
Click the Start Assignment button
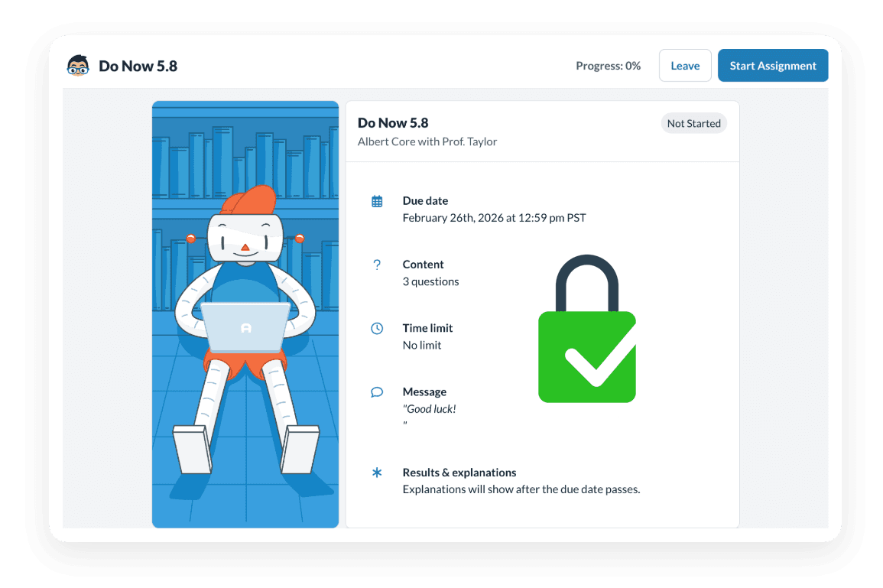tap(773, 65)
